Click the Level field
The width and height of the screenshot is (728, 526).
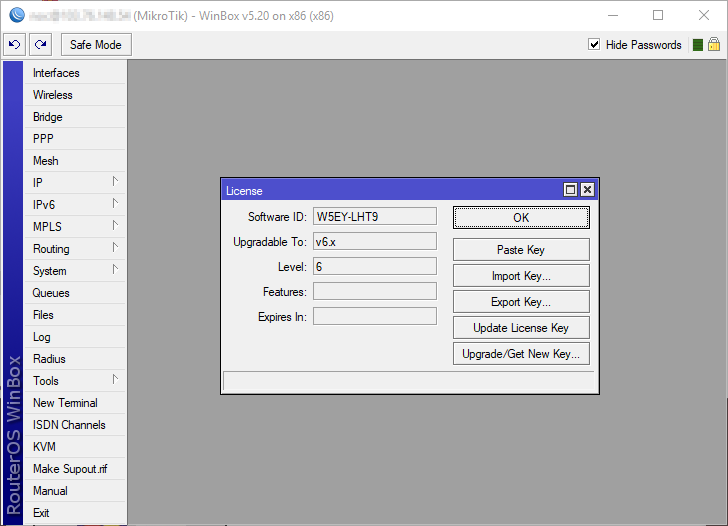(x=375, y=266)
